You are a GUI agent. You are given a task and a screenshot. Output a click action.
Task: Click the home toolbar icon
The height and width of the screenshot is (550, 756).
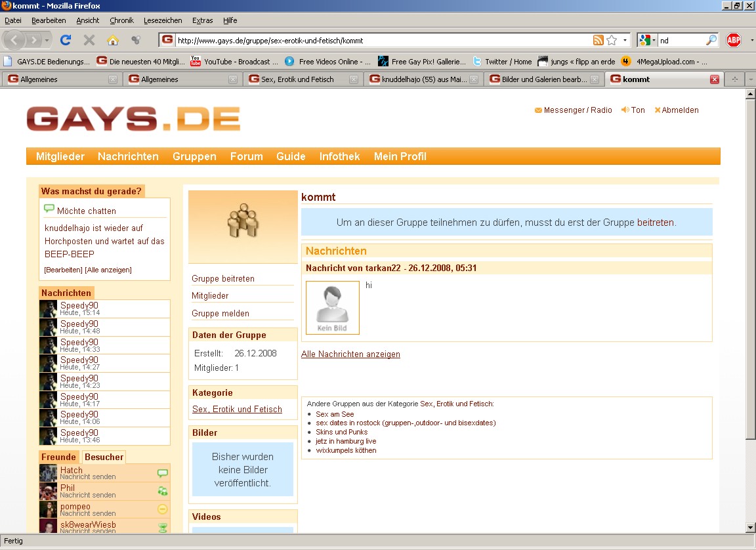(x=112, y=40)
